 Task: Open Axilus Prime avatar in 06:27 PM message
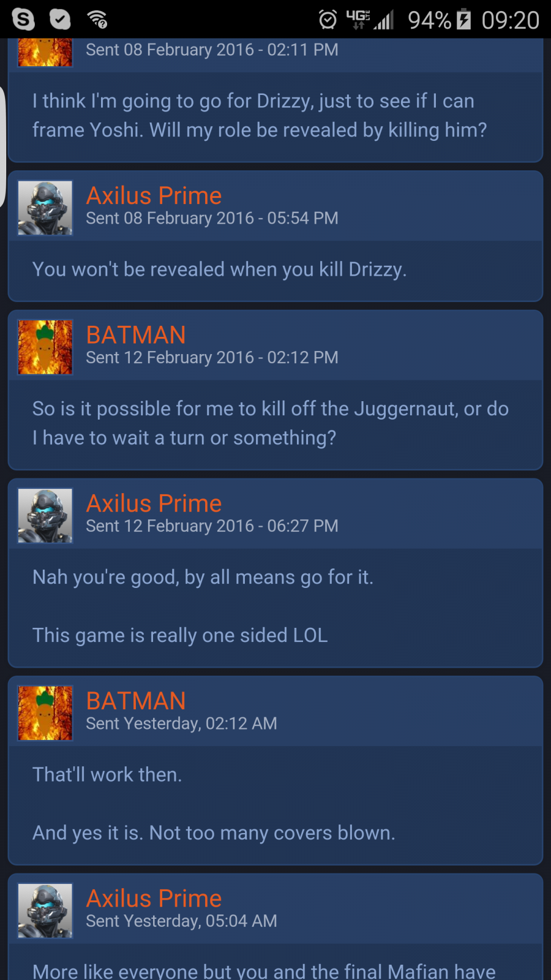click(x=45, y=516)
